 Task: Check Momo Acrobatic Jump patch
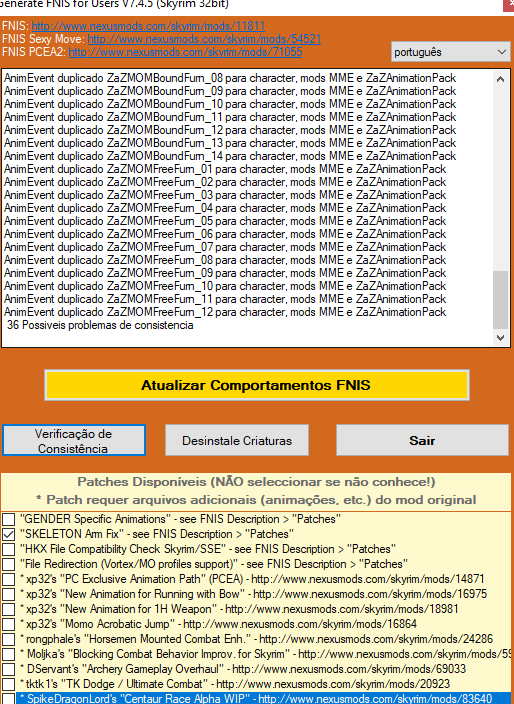coord(9,624)
